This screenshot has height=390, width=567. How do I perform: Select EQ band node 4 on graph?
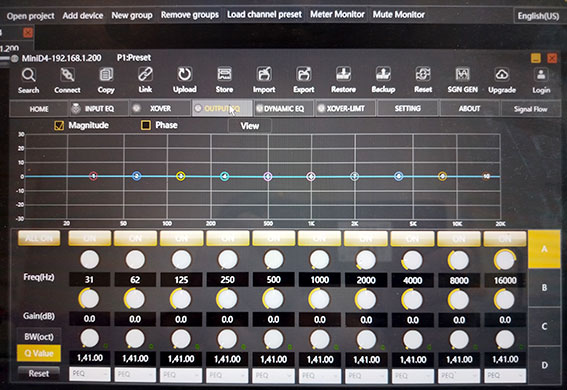(x=225, y=176)
